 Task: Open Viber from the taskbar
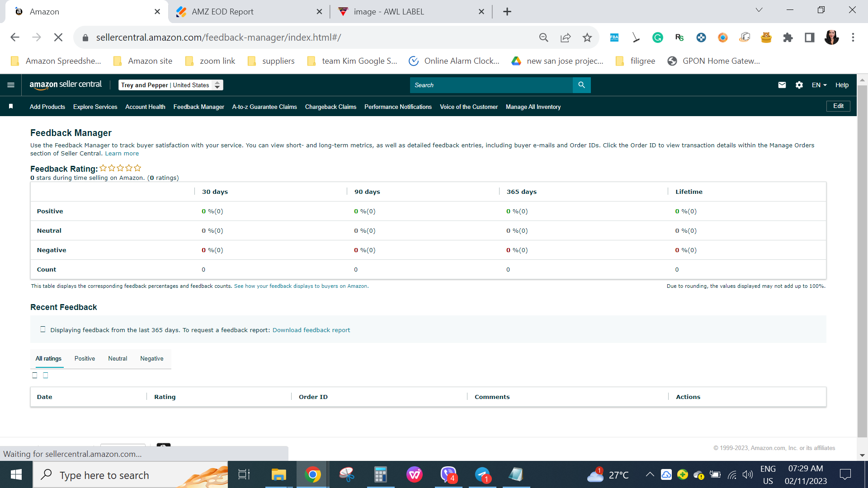coord(448,475)
